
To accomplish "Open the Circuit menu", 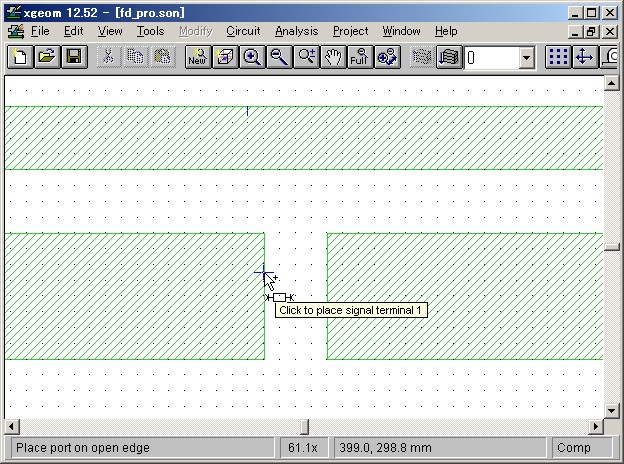I will (243, 31).
